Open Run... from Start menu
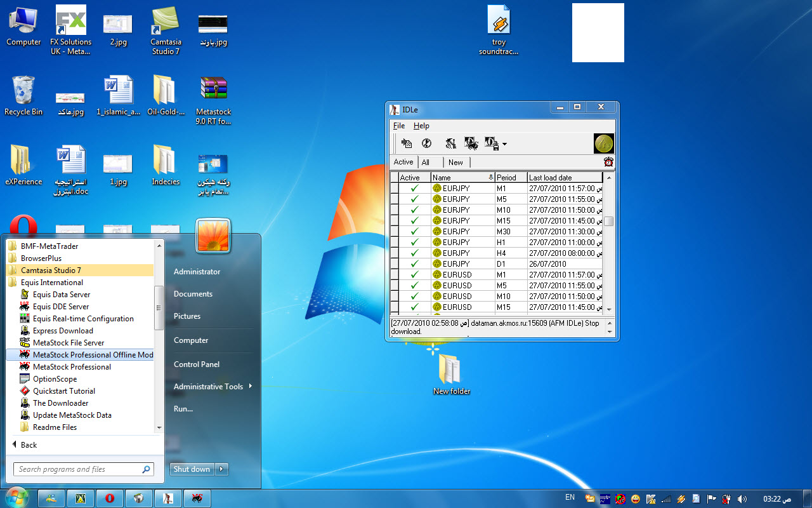Screen dimensions: 812x508 tap(183, 409)
